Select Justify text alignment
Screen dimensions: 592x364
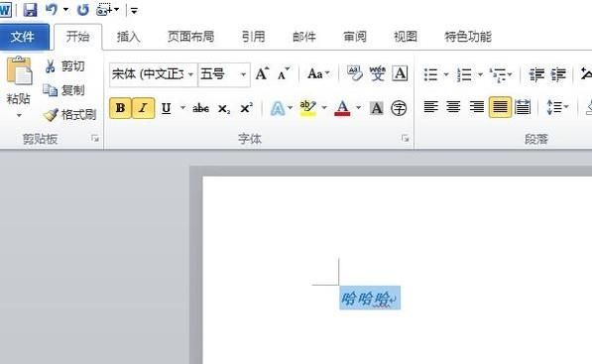click(500, 107)
